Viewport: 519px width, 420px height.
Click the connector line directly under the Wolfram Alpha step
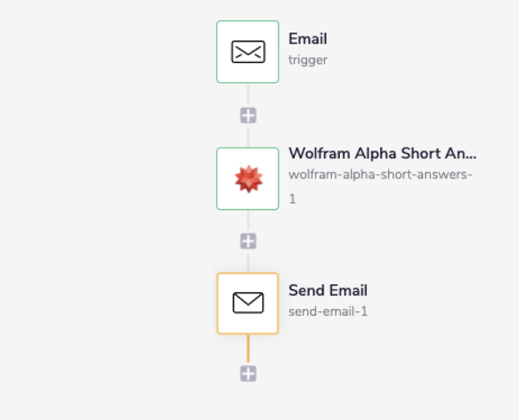(x=248, y=220)
